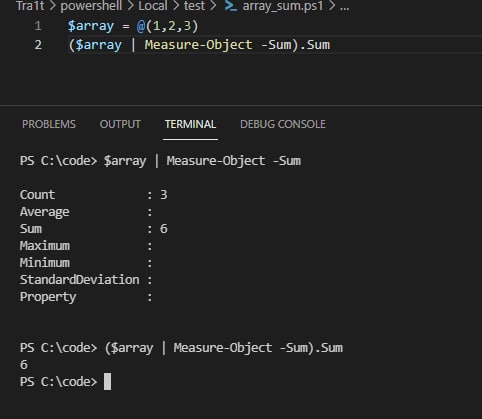This screenshot has width=482, height=419.
Task: Select the TERMINAL tab
Action: point(190,124)
